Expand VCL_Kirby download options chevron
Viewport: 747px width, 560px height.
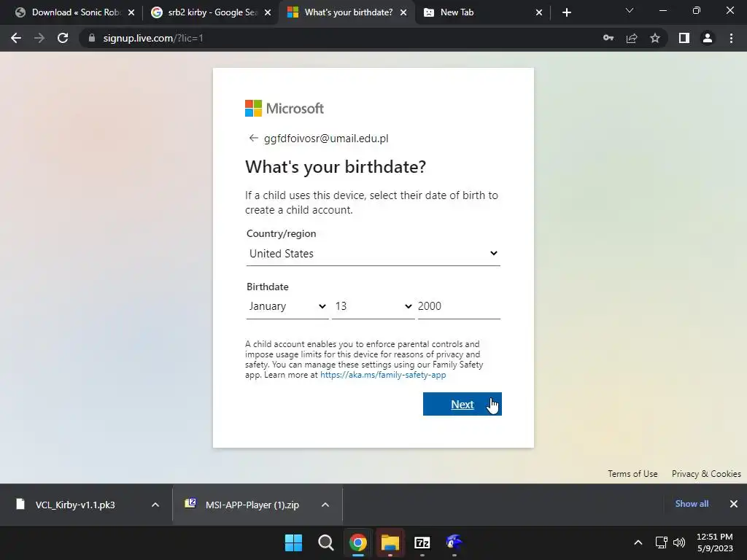[155, 505]
